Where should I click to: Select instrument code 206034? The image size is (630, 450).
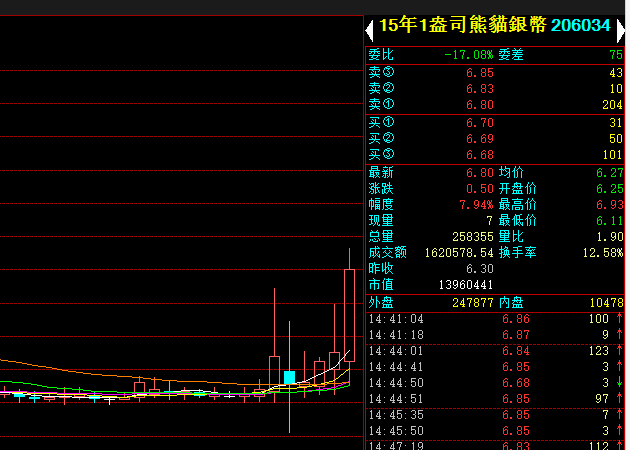(581, 25)
